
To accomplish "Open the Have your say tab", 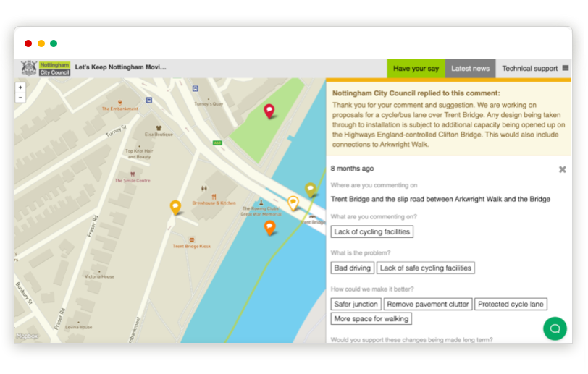I will [x=416, y=69].
